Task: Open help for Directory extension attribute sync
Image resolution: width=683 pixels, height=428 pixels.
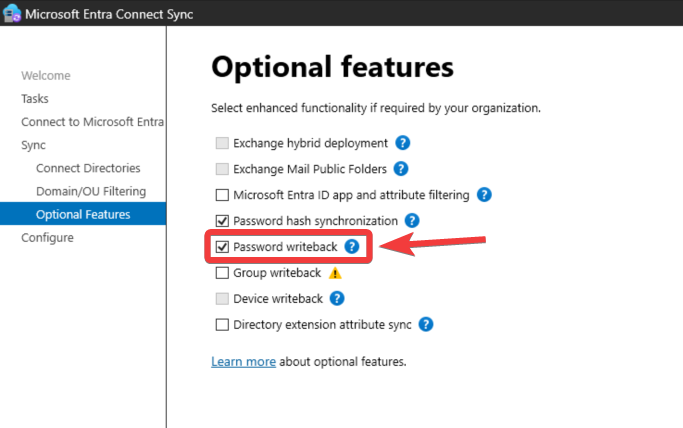Action: (x=426, y=324)
